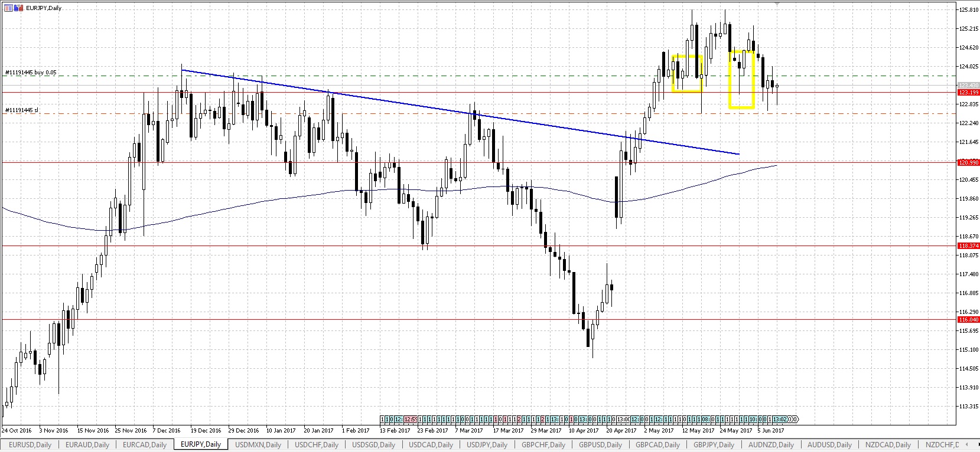Image resolution: width=980 pixels, height=452 pixels.
Task: Open the EURCAD,Daily chart tab
Action: pos(145,445)
